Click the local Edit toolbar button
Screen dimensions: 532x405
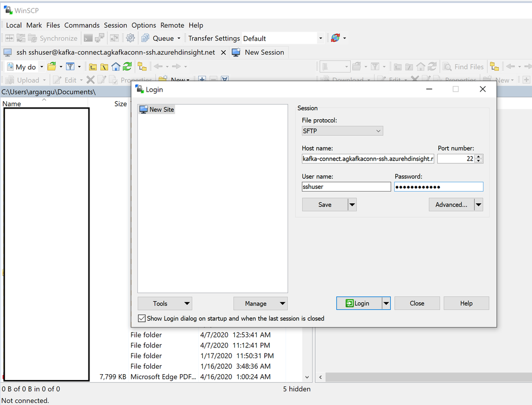coord(65,80)
